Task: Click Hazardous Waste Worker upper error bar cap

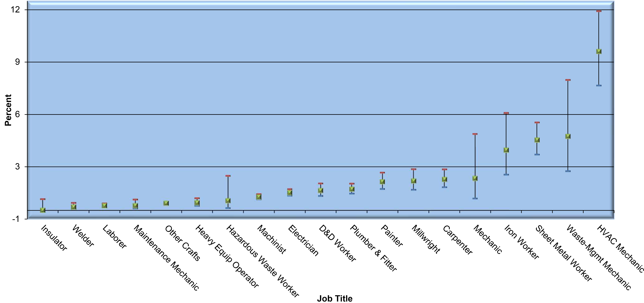Action: (x=228, y=176)
